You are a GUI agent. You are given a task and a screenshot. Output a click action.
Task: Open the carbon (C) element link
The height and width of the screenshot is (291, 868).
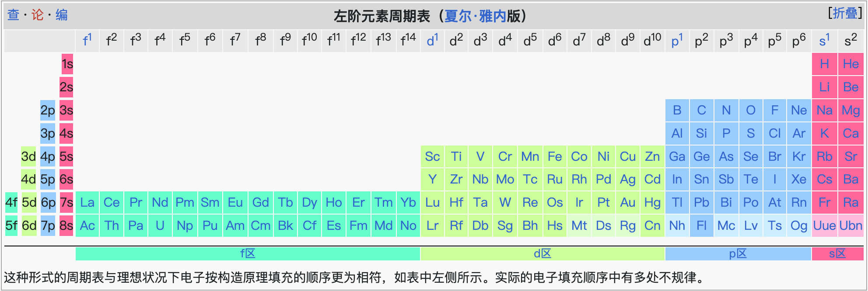701,110
